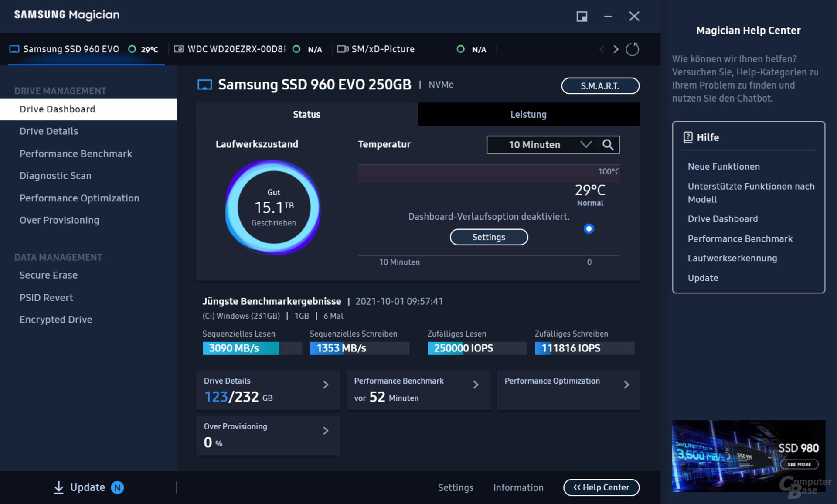The image size is (837, 504).
Task: Click the SSD 980 advertisement thumbnail
Action: click(748, 456)
